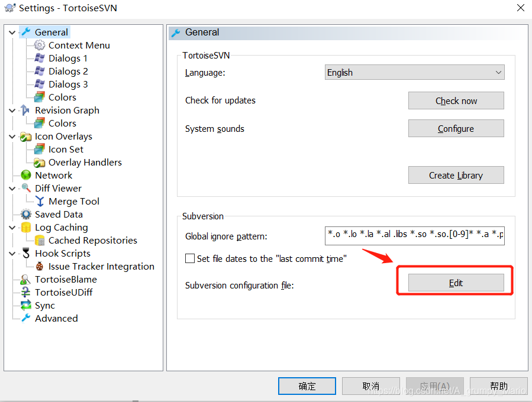The image size is (532, 402).
Task: Click the Hook Scripts hook icon
Action: (26, 253)
